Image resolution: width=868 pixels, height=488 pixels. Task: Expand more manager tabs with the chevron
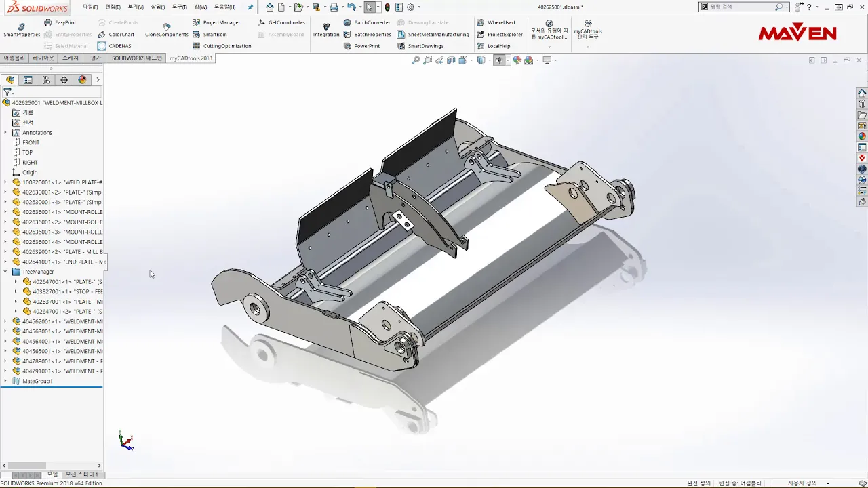click(x=98, y=80)
